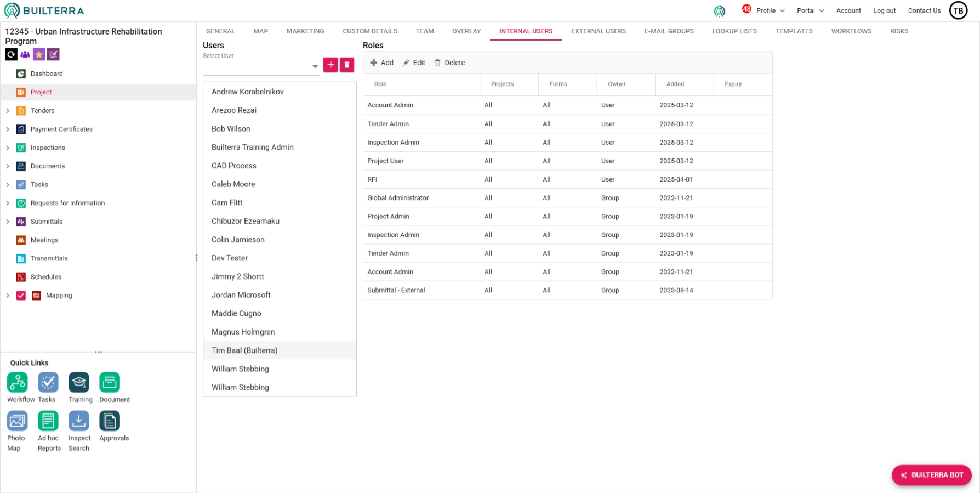
Task: Open Ad hoc Reports quick link icon
Action: pyautogui.click(x=48, y=421)
